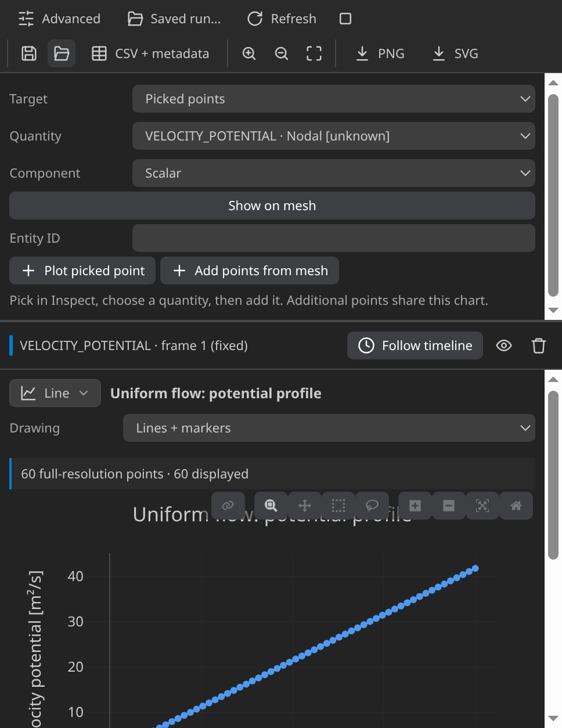Image resolution: width=562 pixels, height=728 pixels.
Task: Open Saved runs list
Action: (174, 19)
